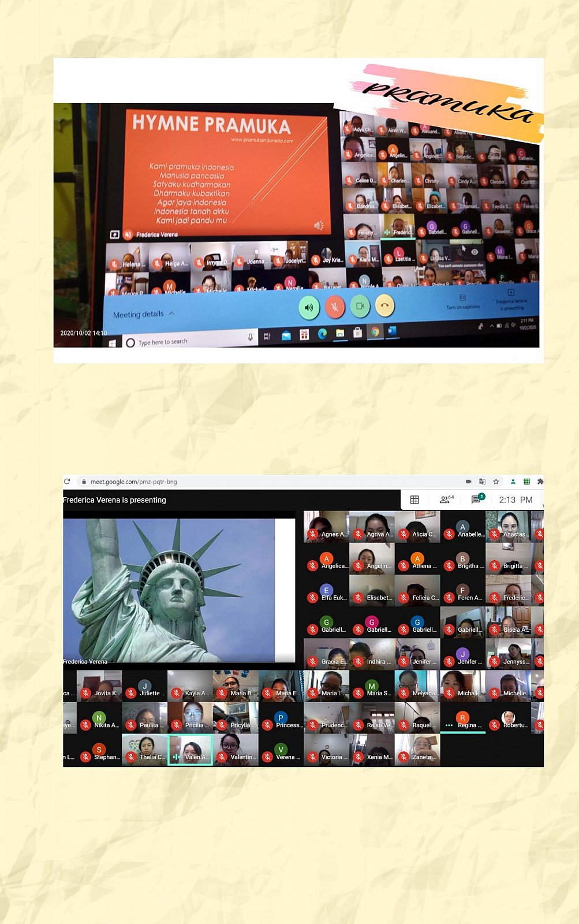This screenshot has height=924, width=579.
Task: Expand the Meeting details panel
Action: click(x=144, y=314)
